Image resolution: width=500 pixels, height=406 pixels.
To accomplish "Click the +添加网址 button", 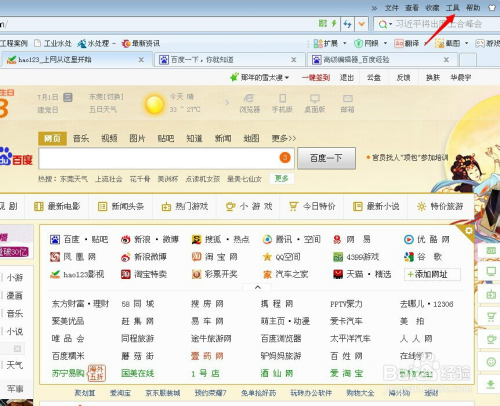I will click(x=432, y=274).
